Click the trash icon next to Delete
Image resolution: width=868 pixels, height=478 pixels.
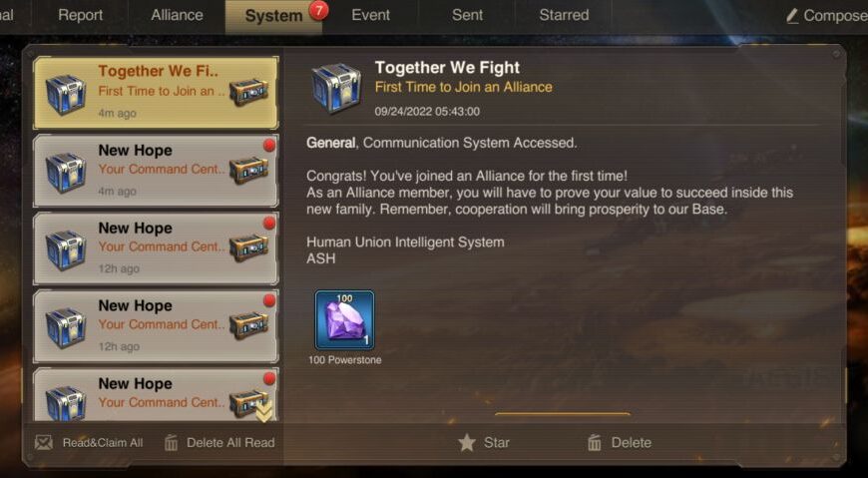coord(594,442)
